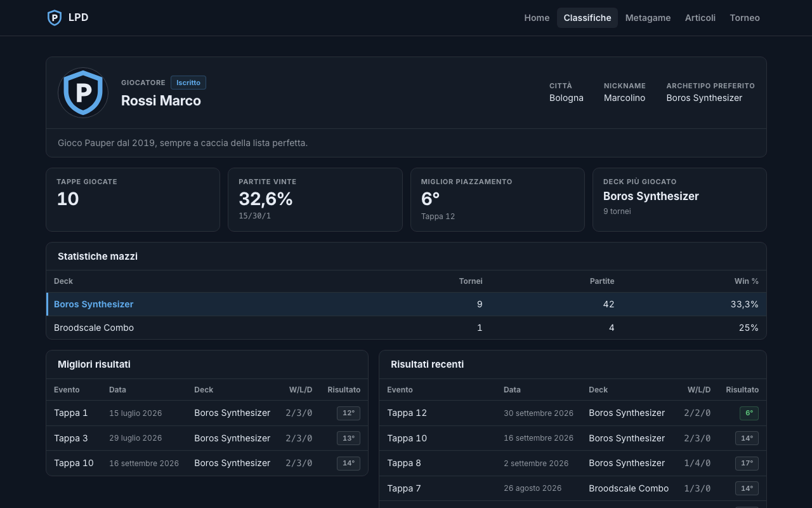The image size is (812, 508).
Task: Open Tappa 12 in Risultati recenti
Action: point(407,413)
